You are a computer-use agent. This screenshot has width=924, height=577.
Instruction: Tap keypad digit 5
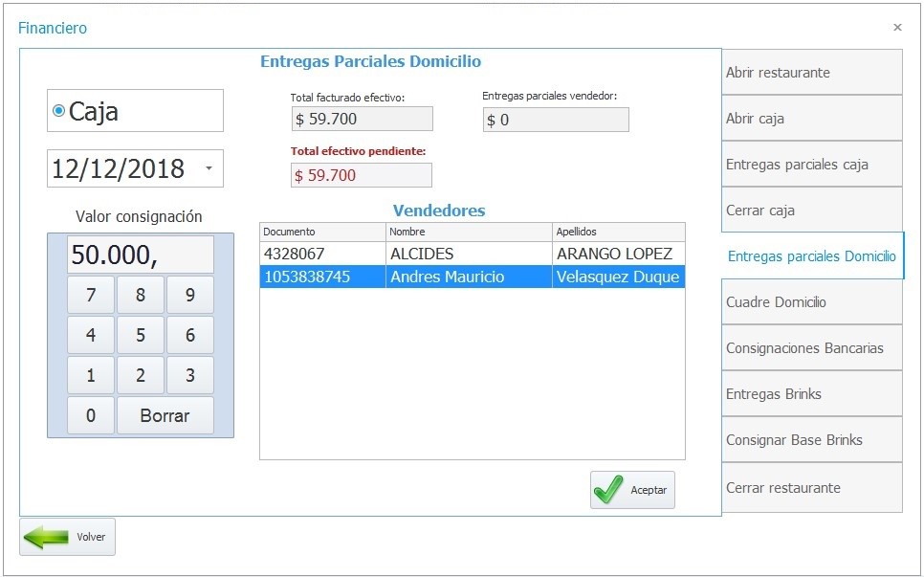[x=141, y=335]
